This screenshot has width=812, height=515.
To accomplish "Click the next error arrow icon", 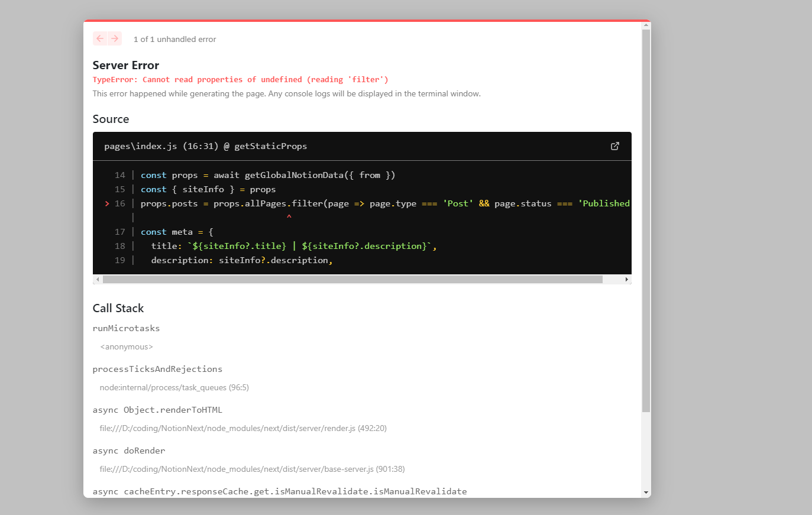I will coord(115,38).
